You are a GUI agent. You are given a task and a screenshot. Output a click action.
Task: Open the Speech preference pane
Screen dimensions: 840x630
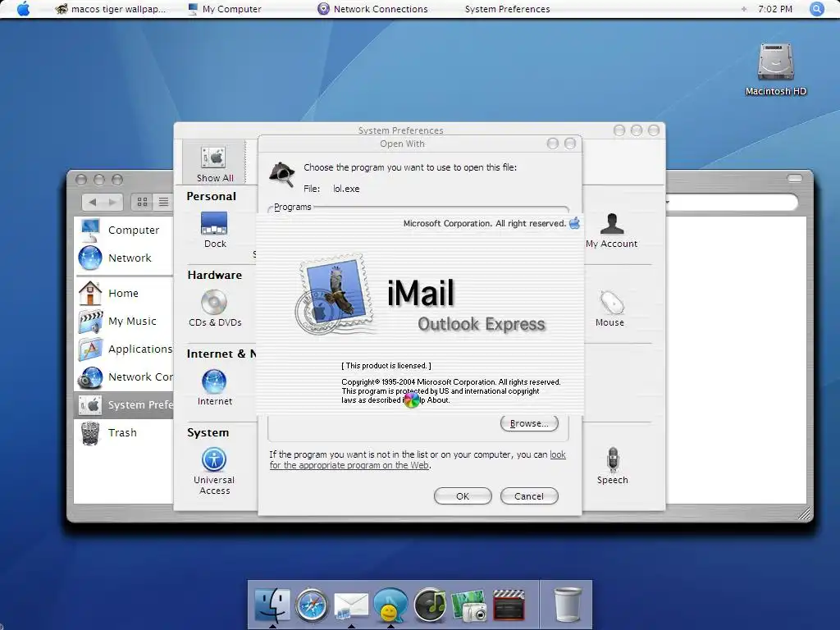[613, 466]
